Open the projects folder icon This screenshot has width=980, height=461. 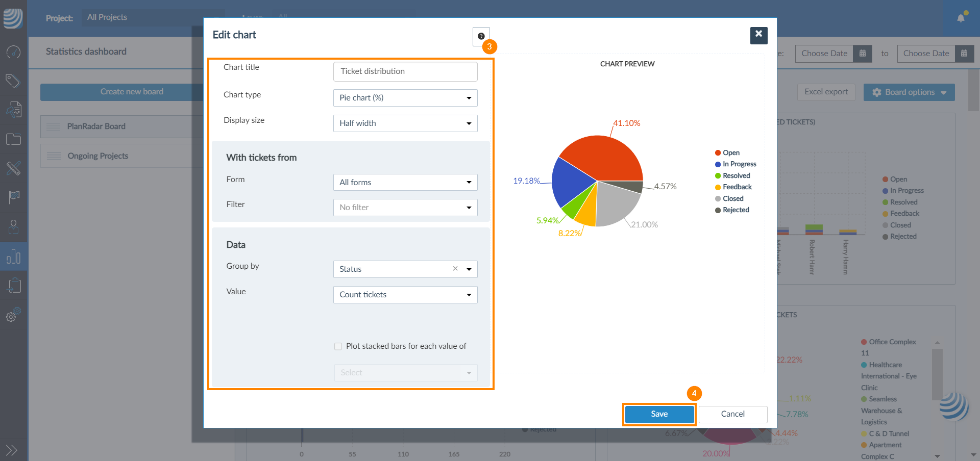(x=14, y=139)
